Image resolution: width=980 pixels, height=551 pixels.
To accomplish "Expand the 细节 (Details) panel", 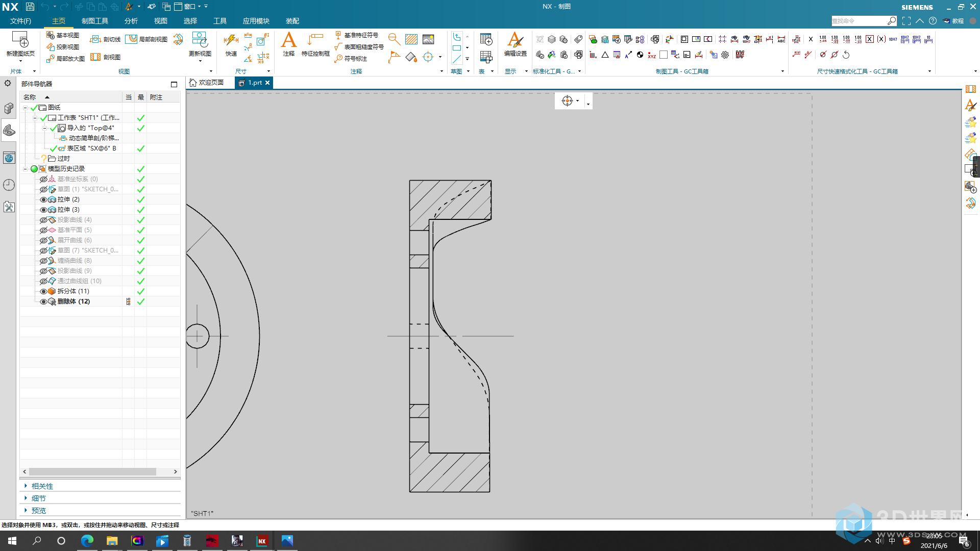I will point(26,498).
